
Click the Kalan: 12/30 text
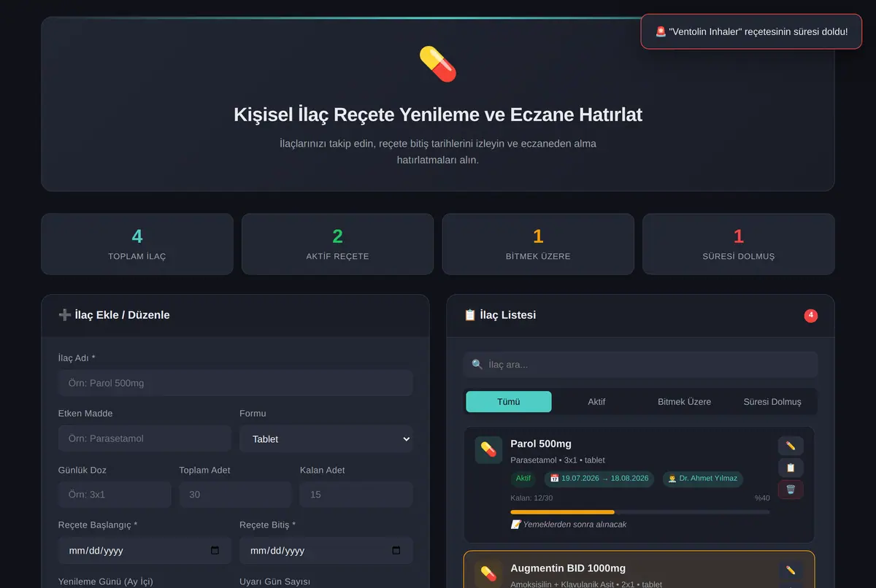tap(531, 498)
